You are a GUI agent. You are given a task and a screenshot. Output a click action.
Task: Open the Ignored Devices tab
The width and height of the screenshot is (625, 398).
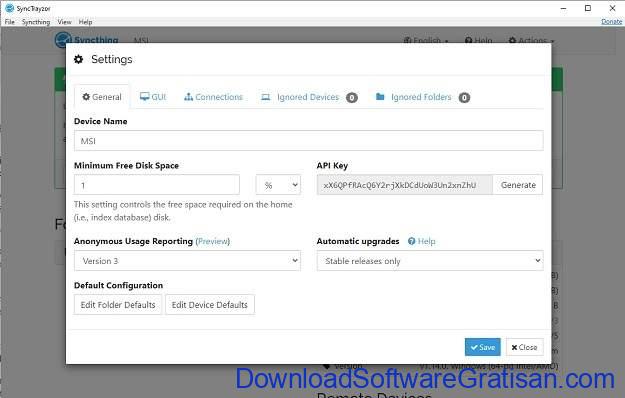309,97
